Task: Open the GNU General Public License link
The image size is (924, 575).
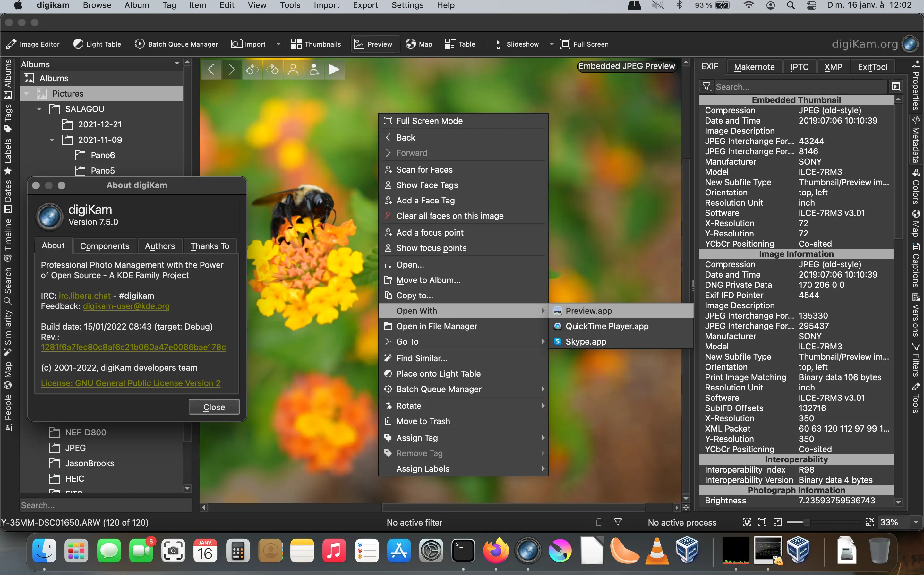Action: (131, 383)
